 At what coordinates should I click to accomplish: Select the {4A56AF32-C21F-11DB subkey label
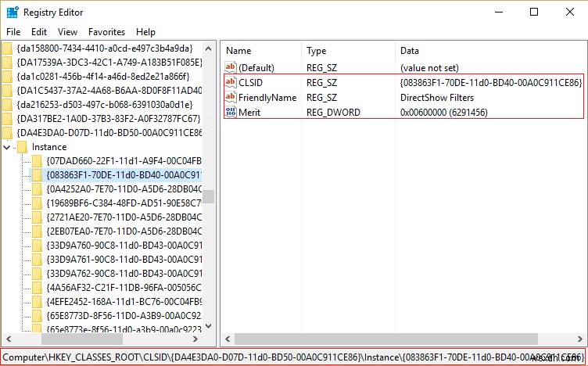(x=124, y=288)
